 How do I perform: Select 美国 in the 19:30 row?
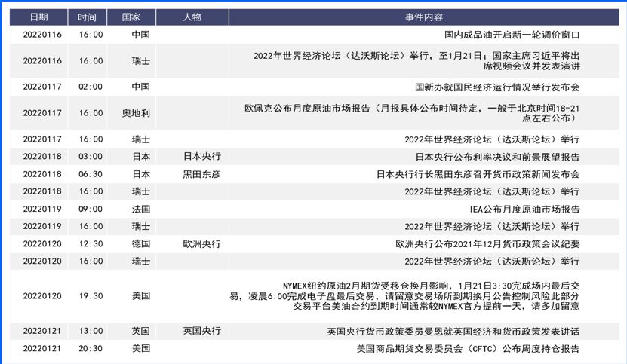[x=141, y=296]
